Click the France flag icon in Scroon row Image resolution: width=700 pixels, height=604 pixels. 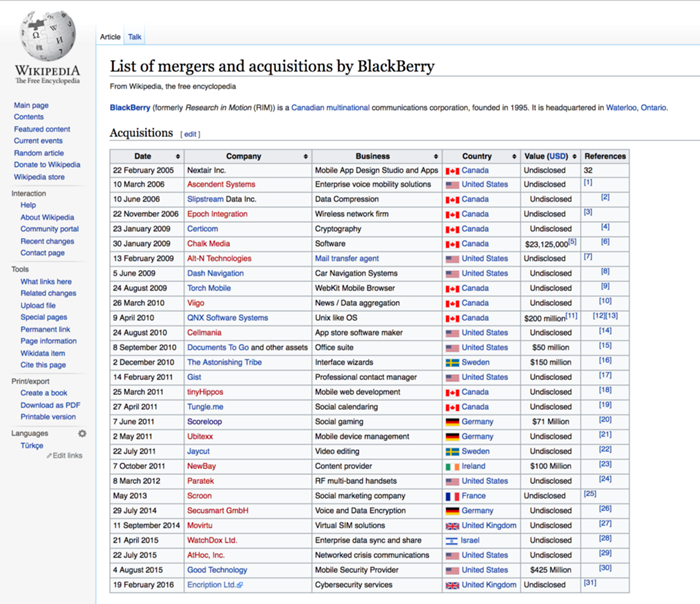(452, 495)
